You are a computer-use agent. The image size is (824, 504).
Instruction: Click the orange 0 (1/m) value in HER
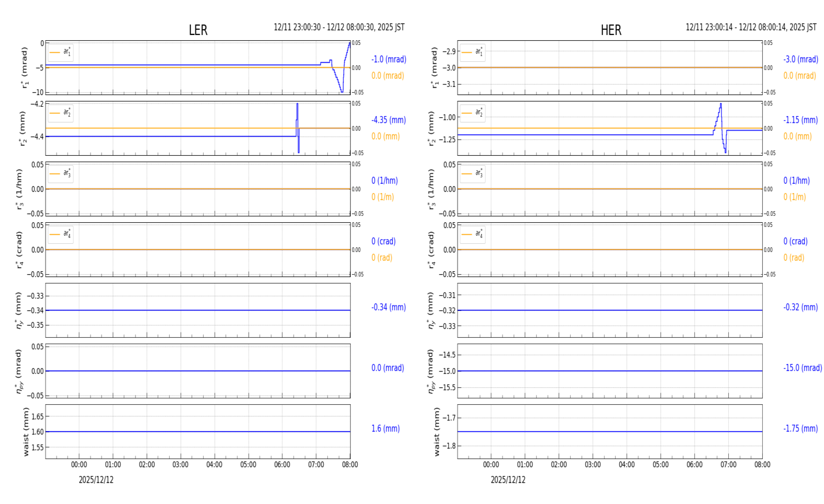794,197
